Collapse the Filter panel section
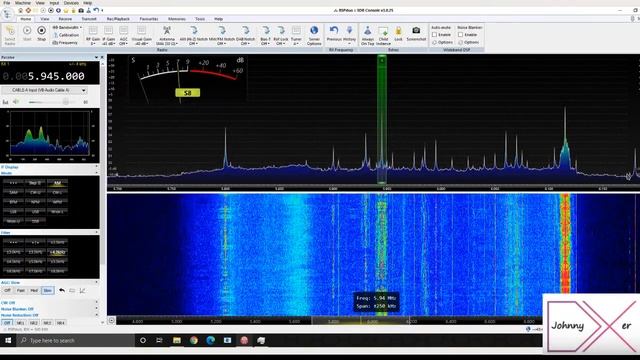 click(x=97, y=232)
